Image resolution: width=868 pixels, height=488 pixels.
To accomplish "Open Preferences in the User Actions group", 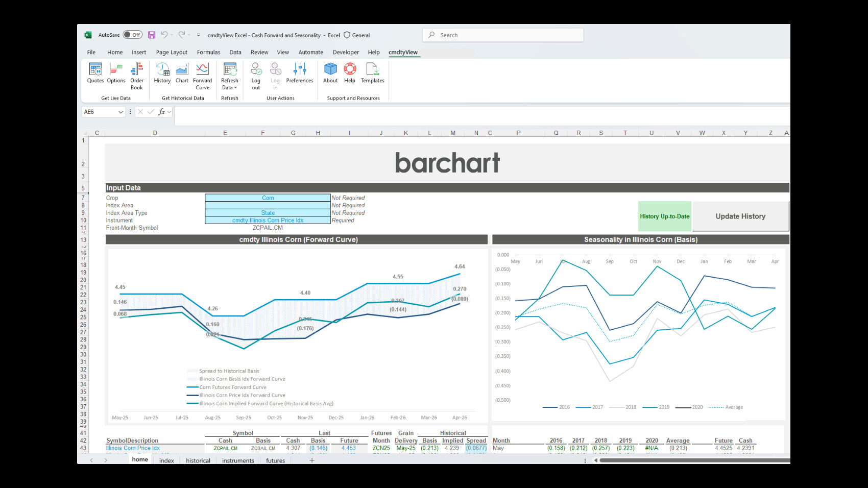I will coord(300,73).
